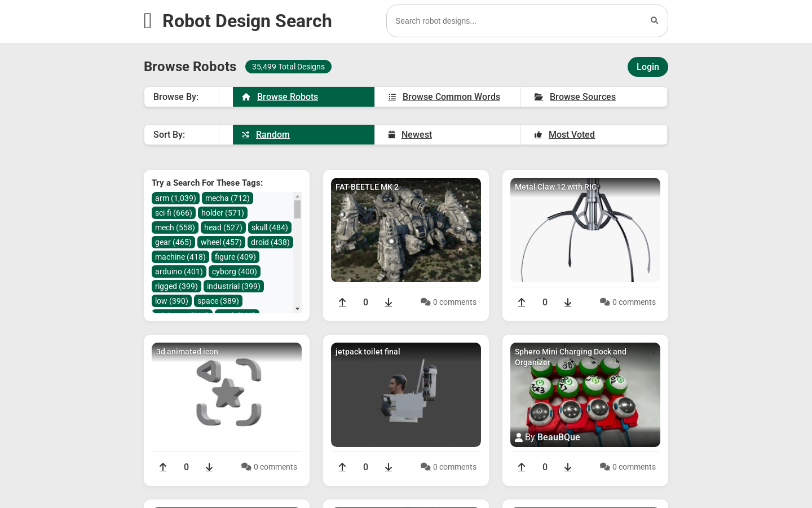Search the sci-fi (666) tag

click(x=174, y=213)
